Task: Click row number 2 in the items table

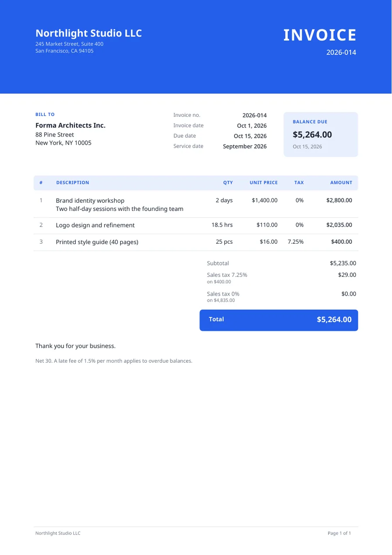Action: [x=41, y=225]
